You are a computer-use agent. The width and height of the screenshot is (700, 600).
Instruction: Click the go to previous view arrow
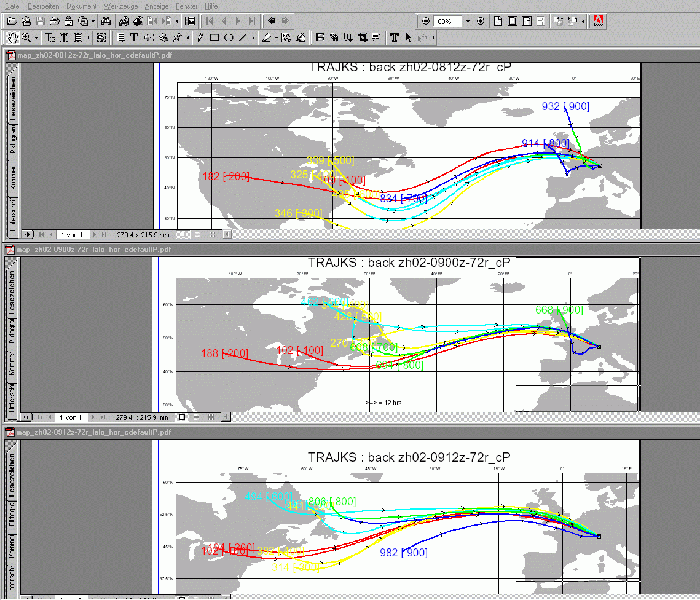271,21
